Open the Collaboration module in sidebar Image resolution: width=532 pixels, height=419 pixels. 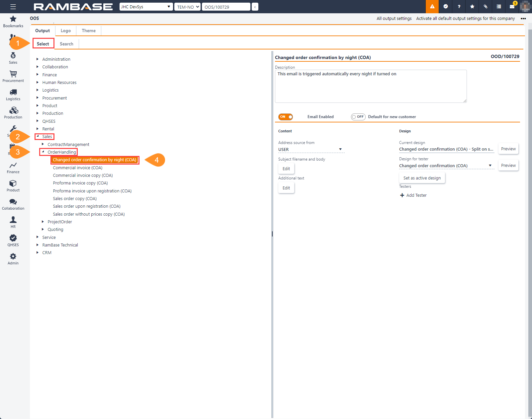coord(13,204)
